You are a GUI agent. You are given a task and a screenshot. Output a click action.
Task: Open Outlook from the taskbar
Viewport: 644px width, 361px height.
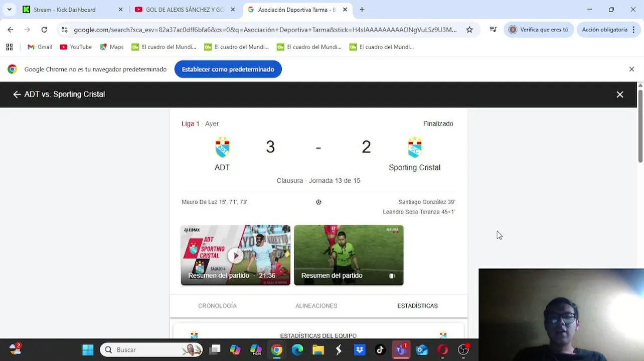tap(421, 350)
